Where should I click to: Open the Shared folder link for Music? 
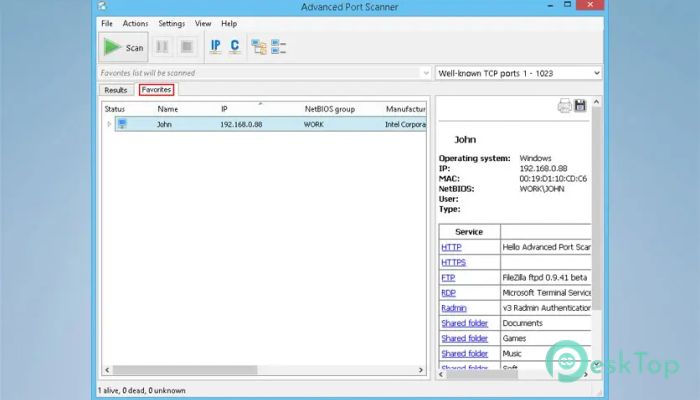point(464,354)
